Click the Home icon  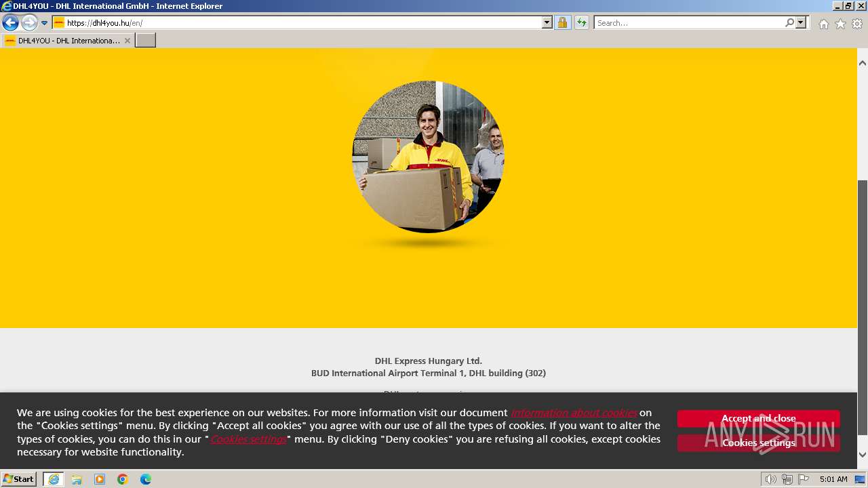click(823, 24)
